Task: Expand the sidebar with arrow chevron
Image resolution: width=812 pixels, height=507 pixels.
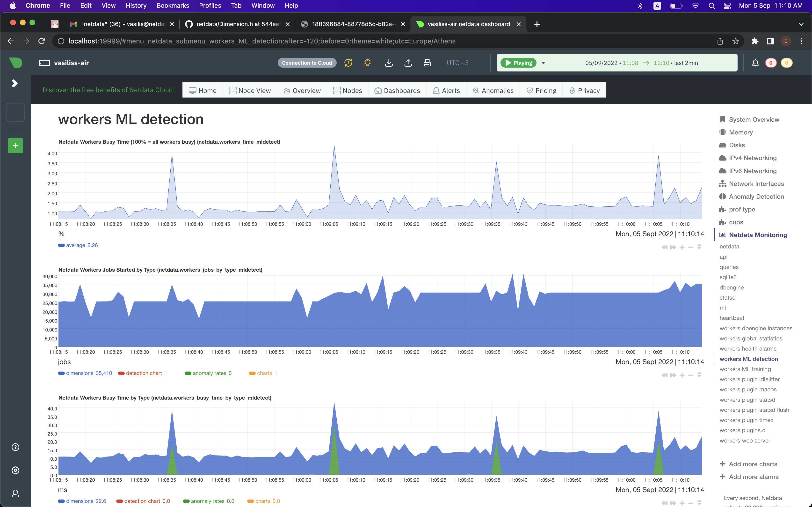Action: 15,83
